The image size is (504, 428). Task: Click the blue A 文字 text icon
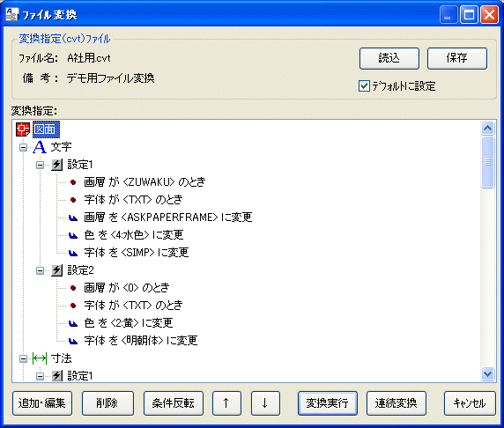(x=40, y=147)
